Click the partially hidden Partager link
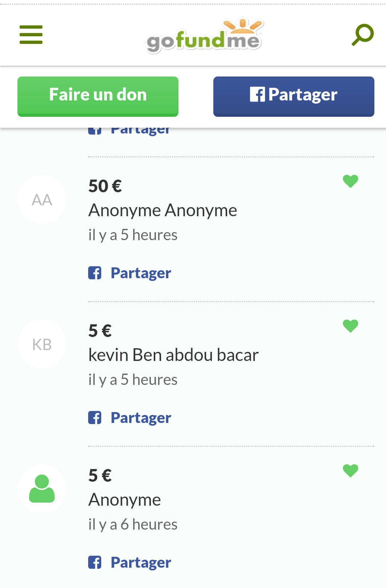This screenshot has height=588, width=386. pos(140,131)
